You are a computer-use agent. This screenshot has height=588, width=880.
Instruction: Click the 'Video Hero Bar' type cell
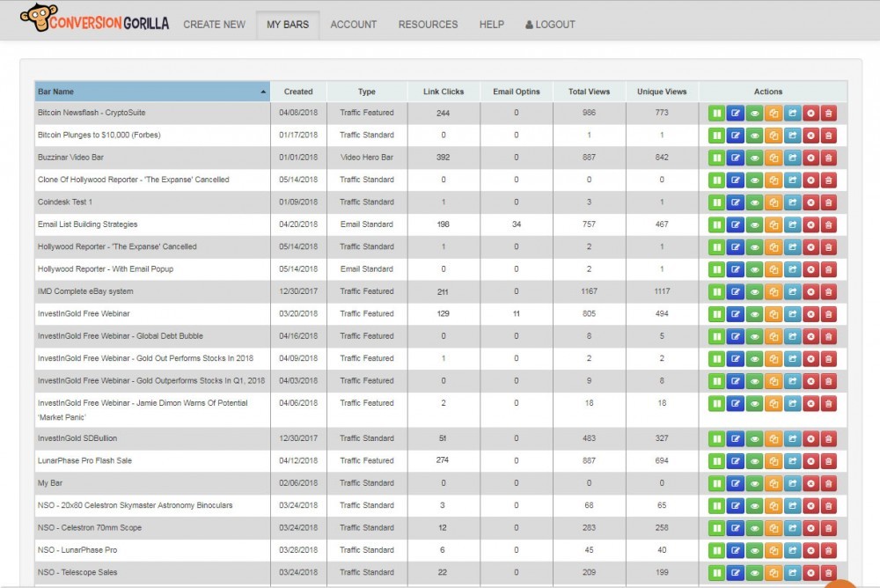(366, 158)
